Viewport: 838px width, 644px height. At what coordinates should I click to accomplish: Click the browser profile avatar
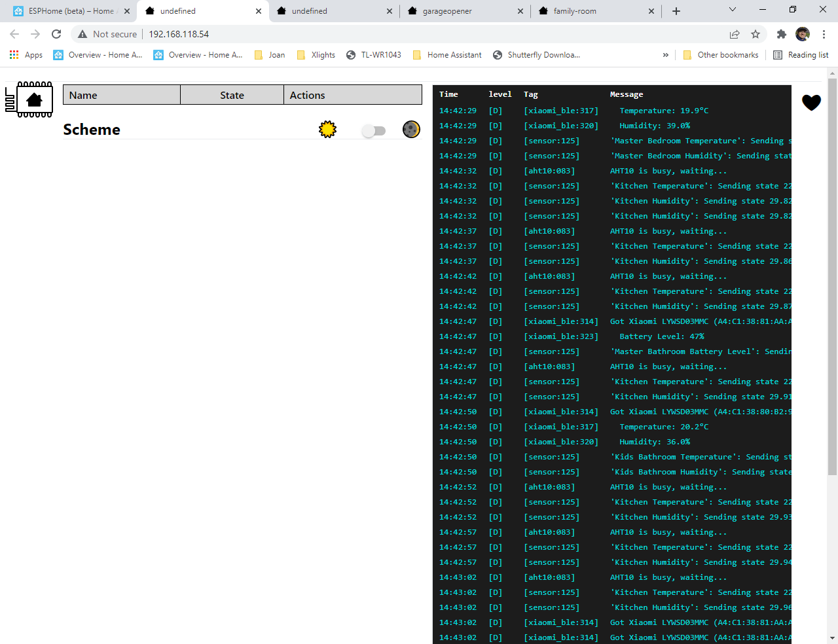[x=803, y=34]
